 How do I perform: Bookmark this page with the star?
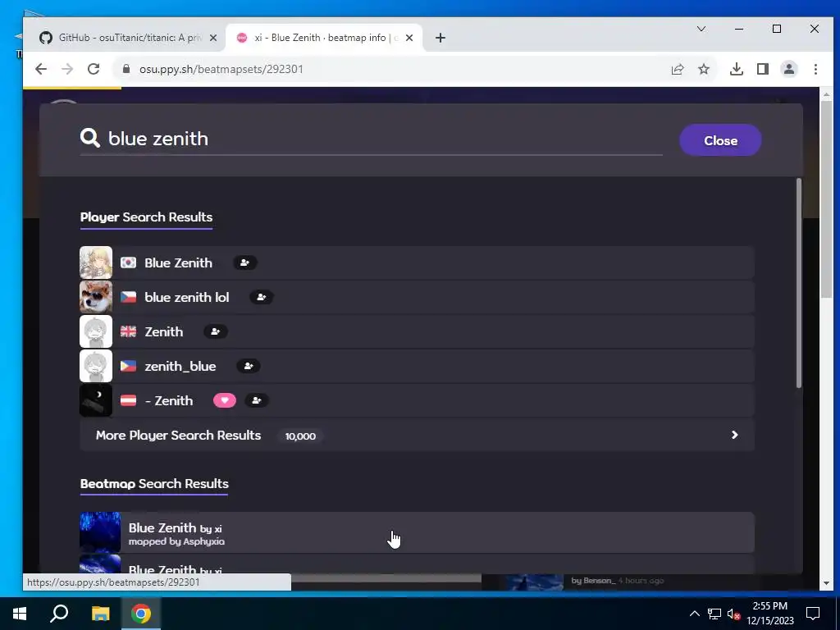(704, 69)
